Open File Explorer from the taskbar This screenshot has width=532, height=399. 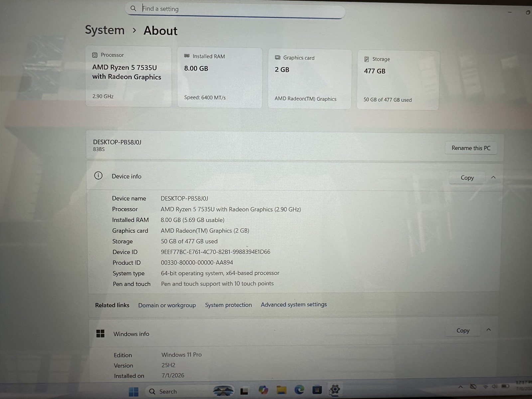[281, 390]
